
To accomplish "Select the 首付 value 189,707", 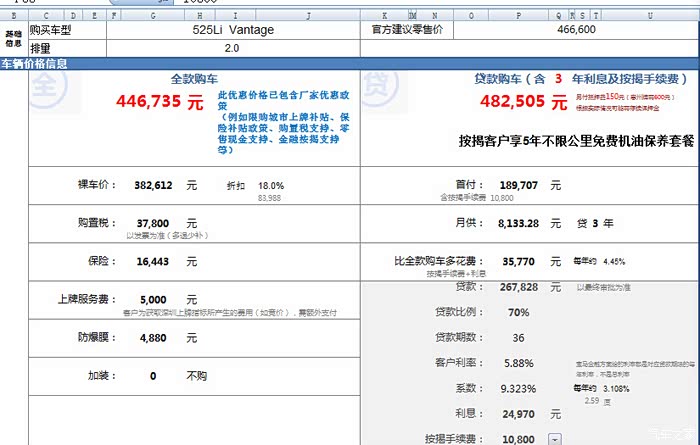I will click(519, 185).
